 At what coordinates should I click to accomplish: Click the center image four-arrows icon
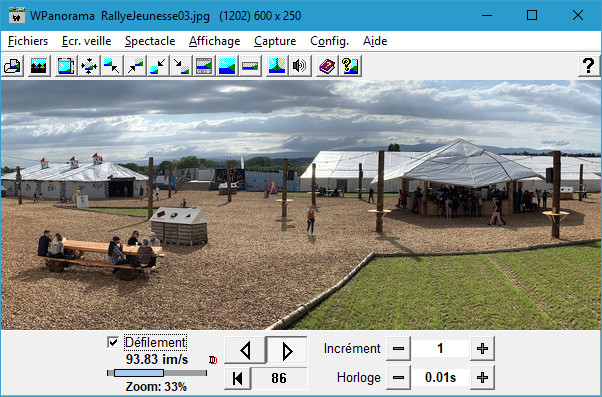click(x=89, y=66)
